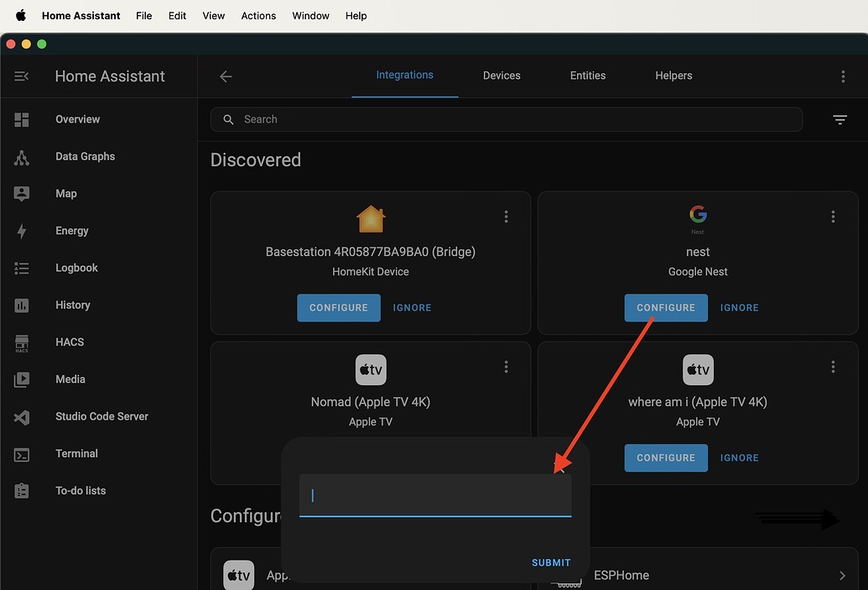
Task: Focus the dialog text input field
Action: click(435, 495)
